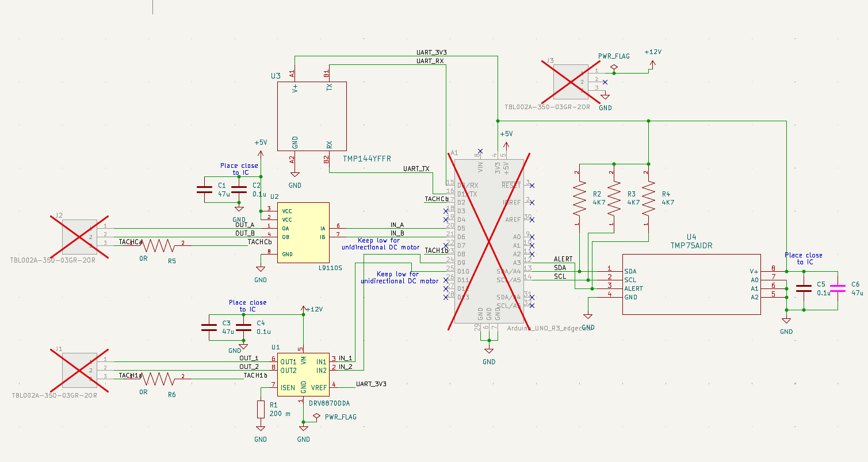Select resistor R4 4K7 symbol

point(648,197)
